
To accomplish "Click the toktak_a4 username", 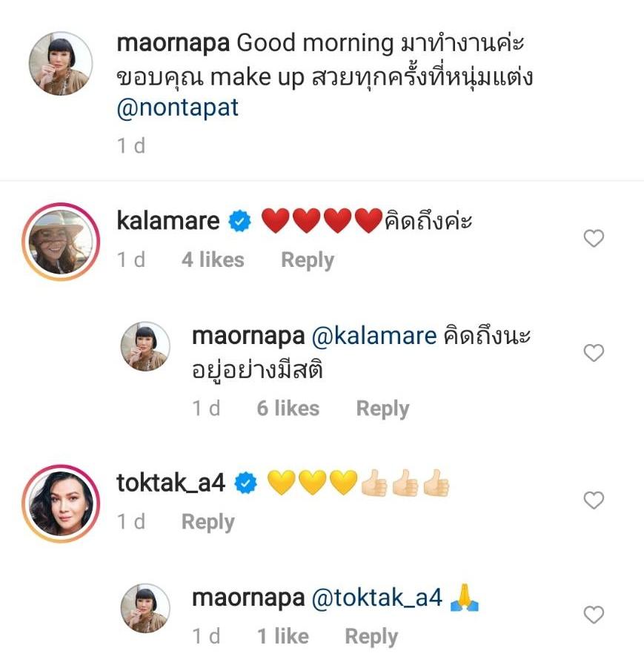I will tap(171, 483).
